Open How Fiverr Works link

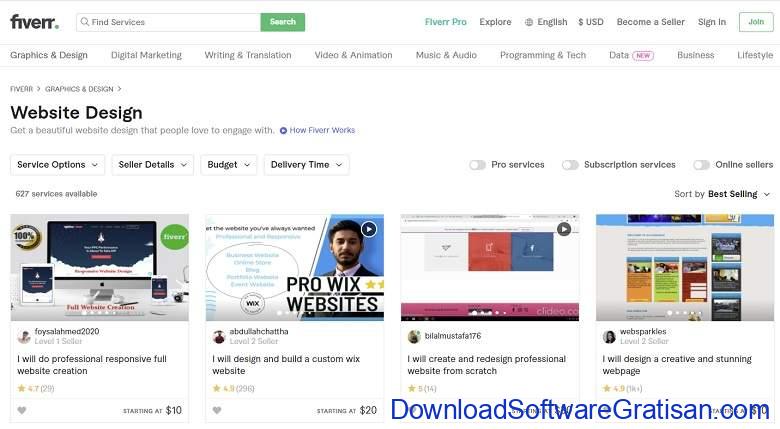pyautogui.click(x=322, y=130)
